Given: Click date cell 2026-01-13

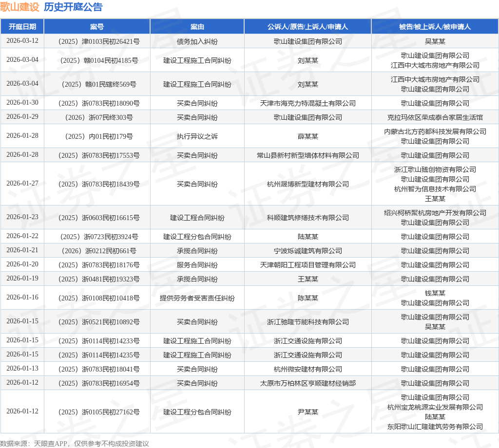Looking at the screenshot, I should click(x=22, y=369).
